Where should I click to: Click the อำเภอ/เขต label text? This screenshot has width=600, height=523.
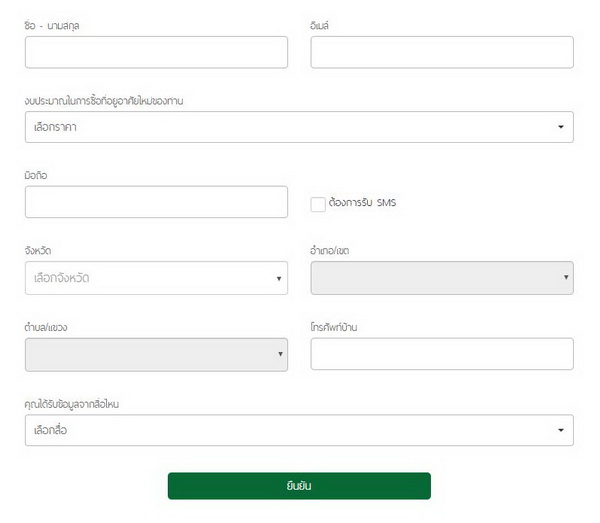tap(330, 251)
